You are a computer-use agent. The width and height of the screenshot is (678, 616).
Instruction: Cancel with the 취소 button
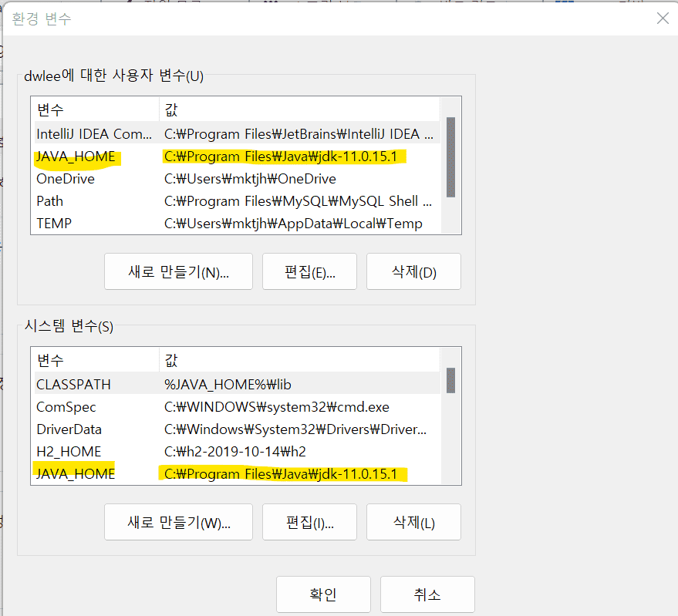pyautogui.click(x=427, y=594)
